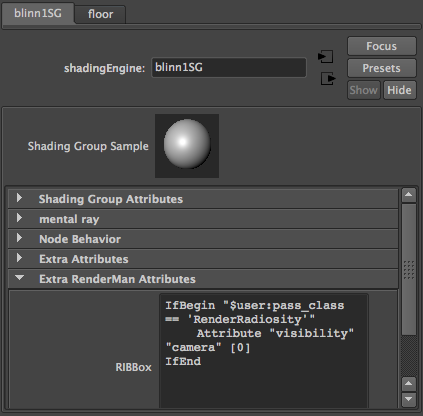Click the Shading Group Sample sphere swatch
Image resolution: width=423 pixels, height=416 pixels.
point(187,146)
